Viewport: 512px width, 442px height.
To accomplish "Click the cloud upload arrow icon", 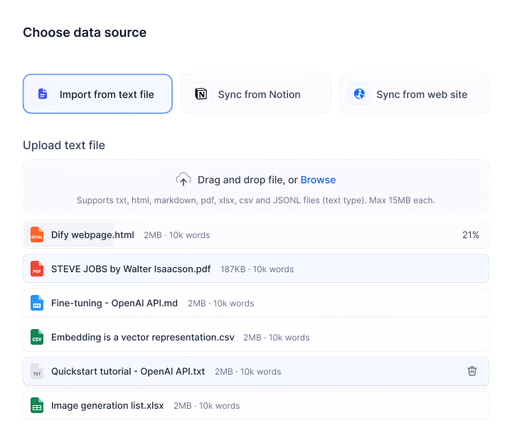I will tap(183, 179).
